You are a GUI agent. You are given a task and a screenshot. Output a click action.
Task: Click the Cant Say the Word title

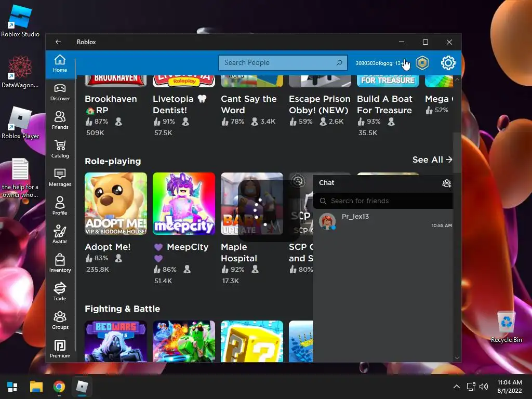point(249,104)
